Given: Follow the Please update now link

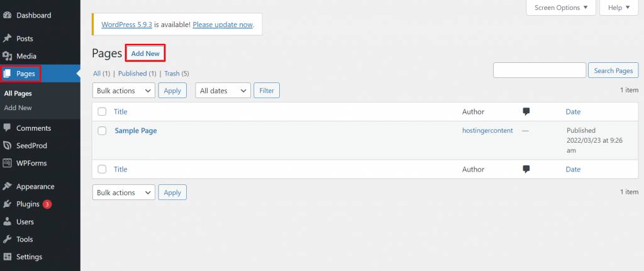Looking at the screenshot, I should pos(223,25).
